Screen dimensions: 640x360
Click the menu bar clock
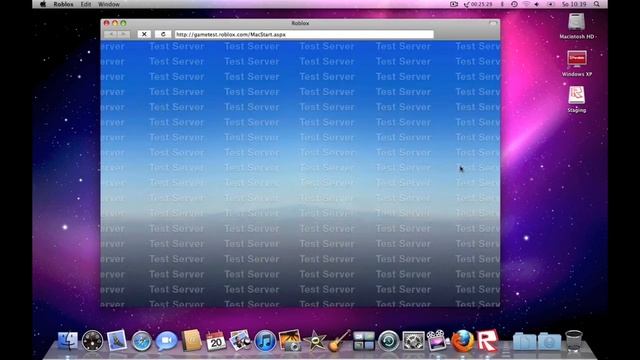coord(574,4)
